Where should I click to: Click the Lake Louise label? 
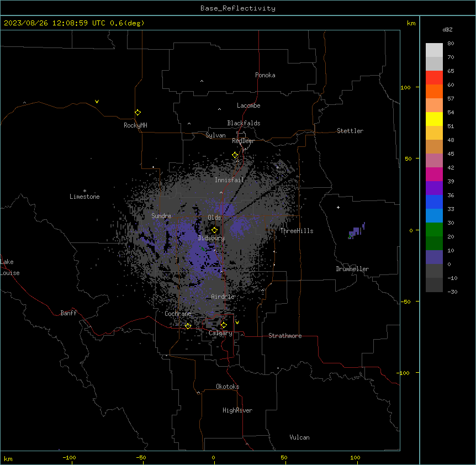pos(10,267)
